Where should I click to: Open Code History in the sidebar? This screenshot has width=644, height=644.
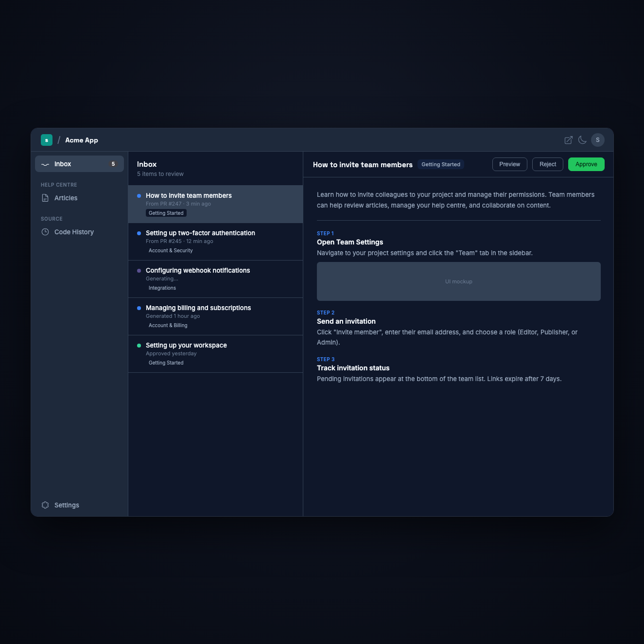(79, 232)
